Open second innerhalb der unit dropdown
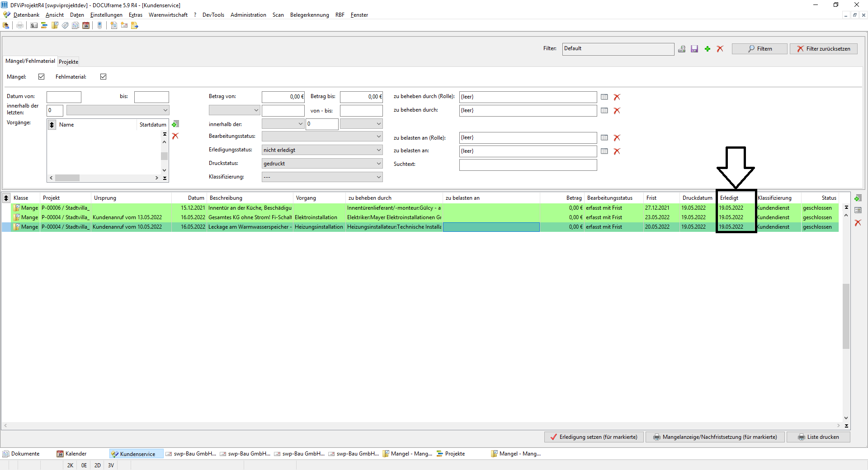868x470 pixels. (x=361, y=124)
